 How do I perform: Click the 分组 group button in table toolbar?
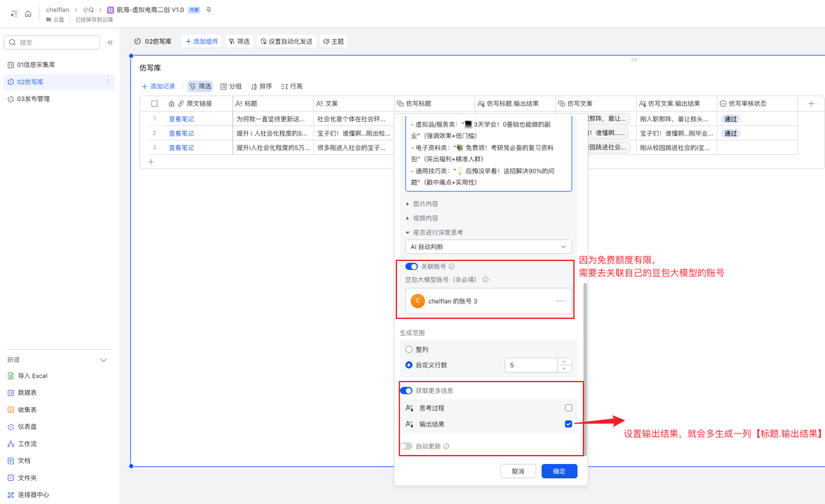[231, 86]
